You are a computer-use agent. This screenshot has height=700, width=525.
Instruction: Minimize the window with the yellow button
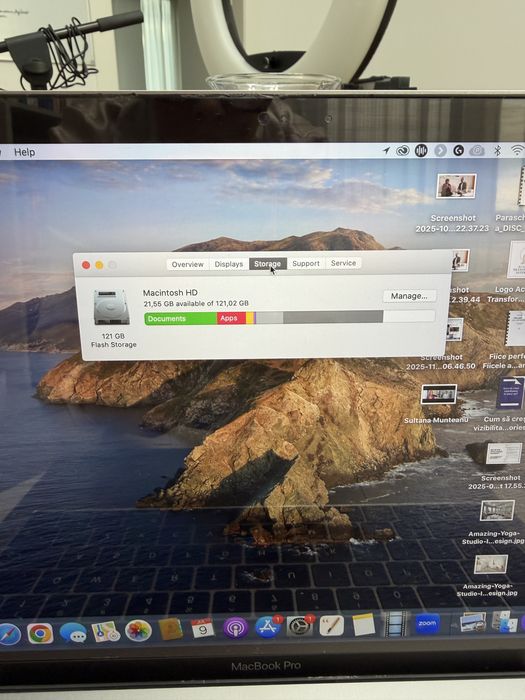pos(99,265)
